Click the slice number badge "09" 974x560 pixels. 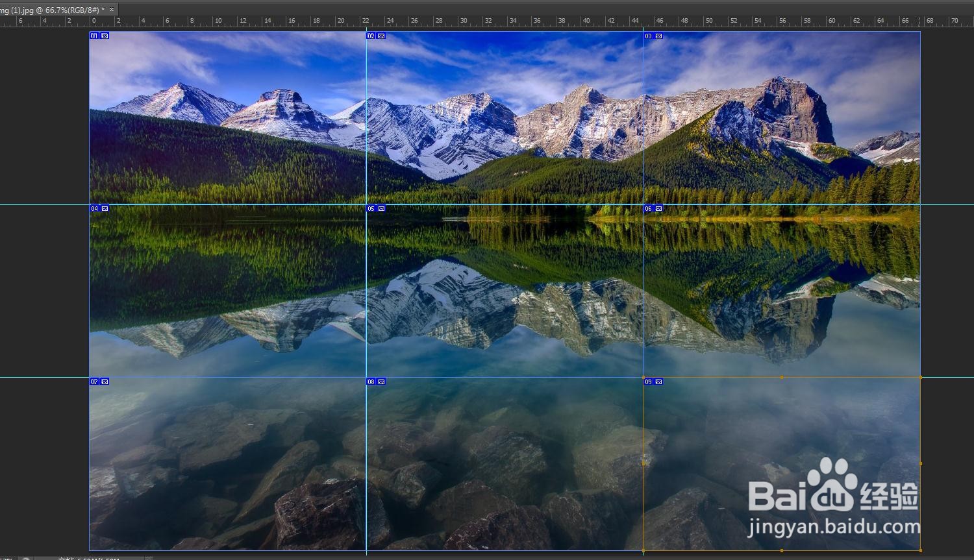click(649, 382)
